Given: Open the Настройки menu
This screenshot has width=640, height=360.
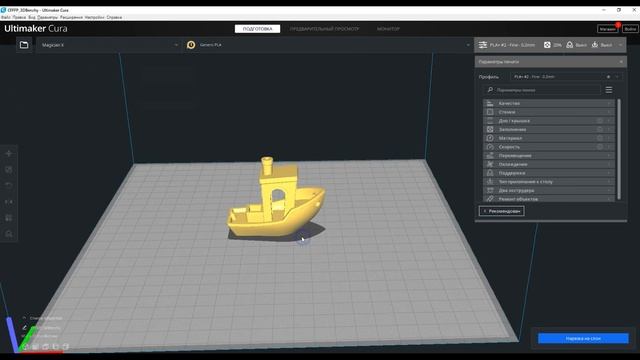Looking at the screenshot, I should pyautogui.click(x=94, y=18).
